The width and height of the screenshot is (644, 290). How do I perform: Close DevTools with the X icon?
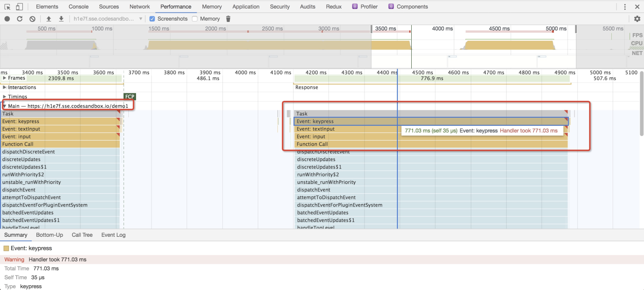pyautogui.click(x=637, y=6)
